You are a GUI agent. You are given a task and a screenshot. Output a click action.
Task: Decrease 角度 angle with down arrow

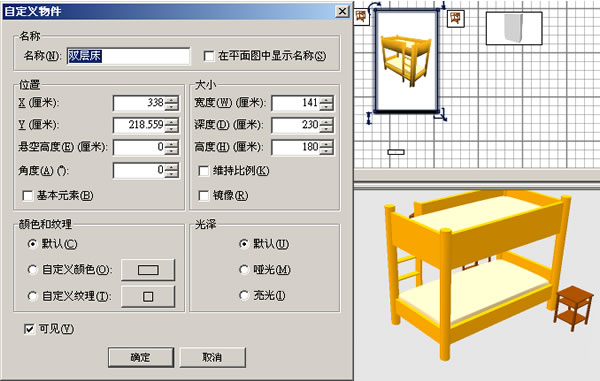pos(171,174)
